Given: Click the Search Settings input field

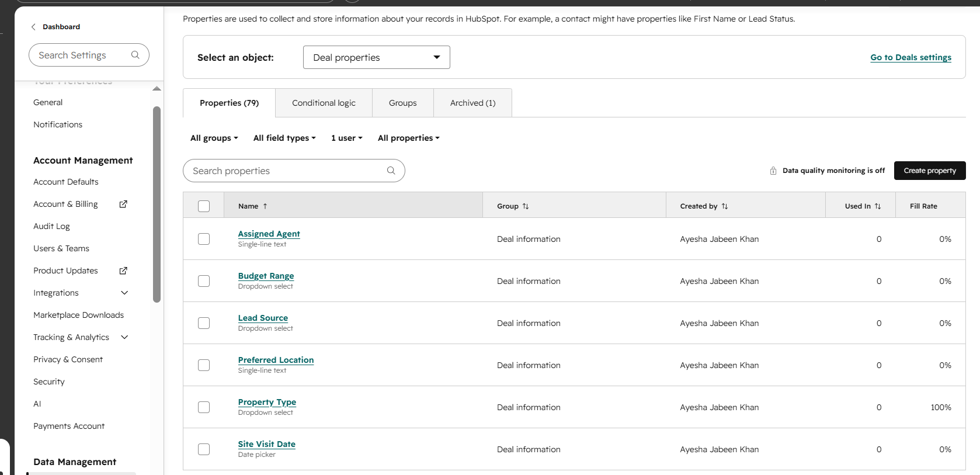Looking at the screenshot, I should tap(89, 55).
